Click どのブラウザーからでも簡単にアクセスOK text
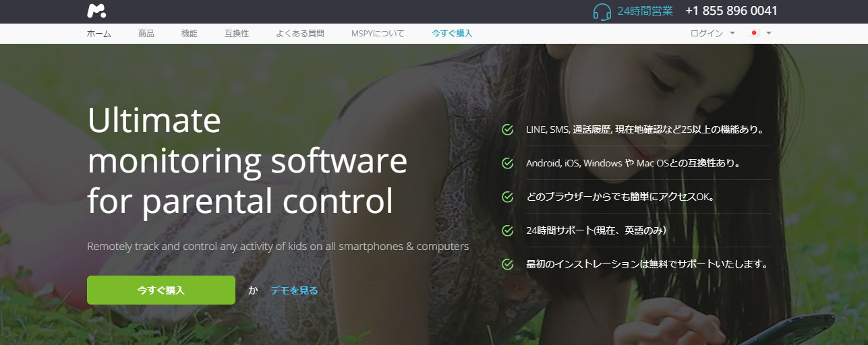Screen dimensions: 868x345 620,197
